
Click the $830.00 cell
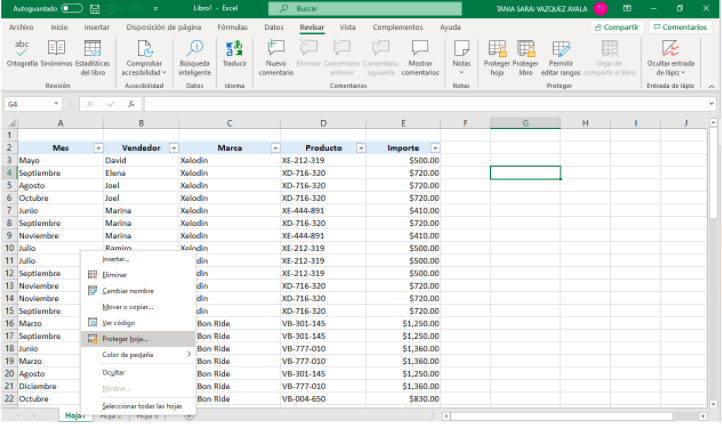pyautogui.click(x=403, y=399)
